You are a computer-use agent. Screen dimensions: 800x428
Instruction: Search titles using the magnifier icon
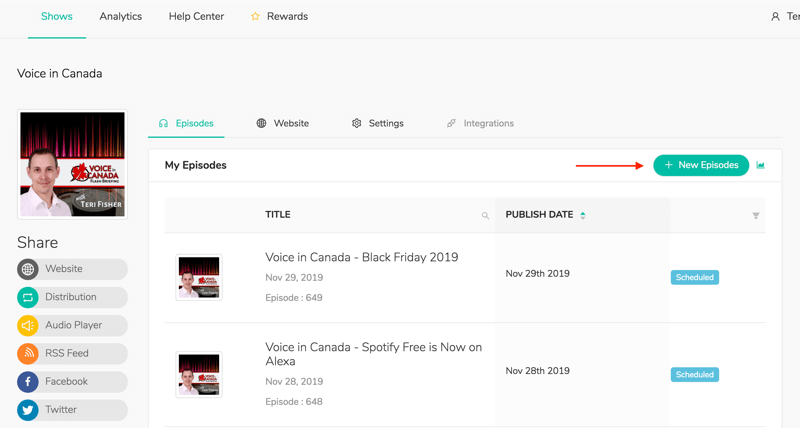[485, 216]
